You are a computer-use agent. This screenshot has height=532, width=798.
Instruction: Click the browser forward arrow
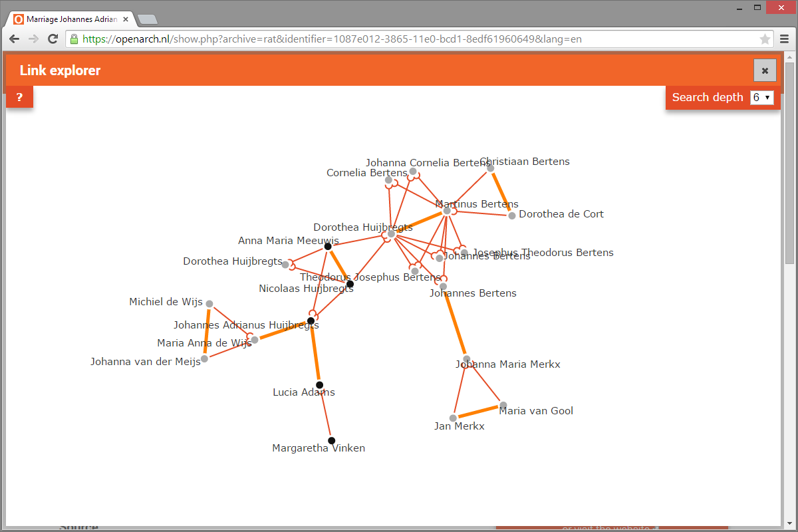point(33,39)
